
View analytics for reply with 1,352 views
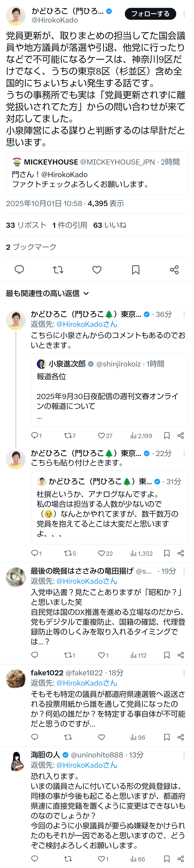click(x=142, y=553)
